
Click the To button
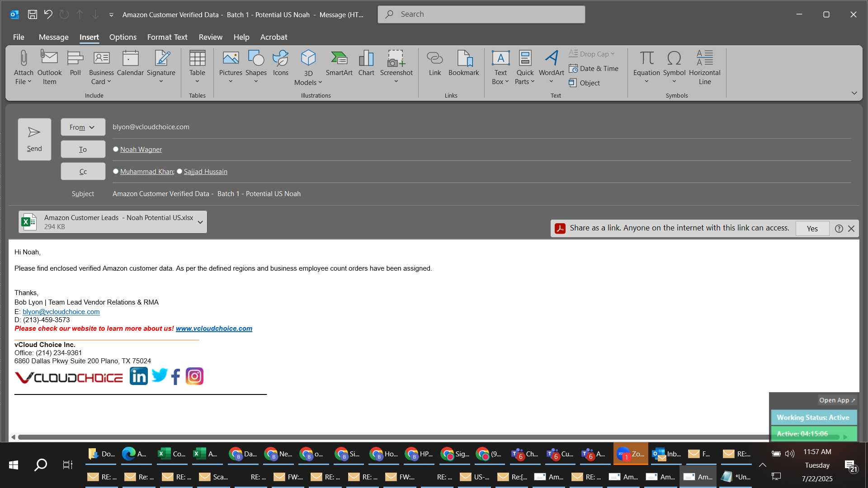[83, 150]
